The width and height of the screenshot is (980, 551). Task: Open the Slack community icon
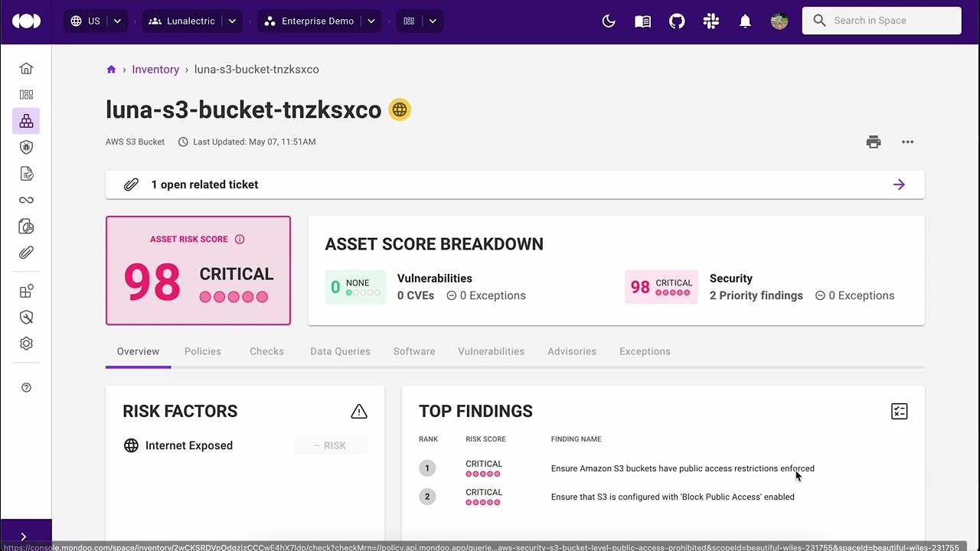[711, 21]
